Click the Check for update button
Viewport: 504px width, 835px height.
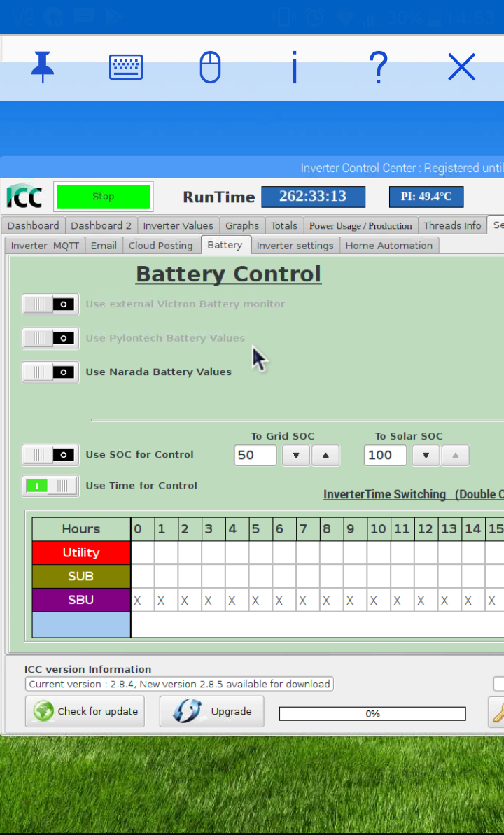(85, 711)
